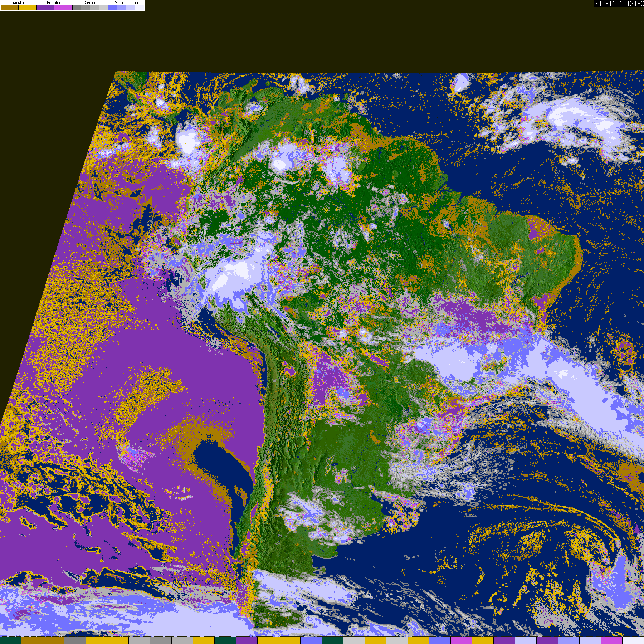Click the yellow Cúmulos legend swatch
This screenshot has height=644, width=644.
[x=28, y=7]
